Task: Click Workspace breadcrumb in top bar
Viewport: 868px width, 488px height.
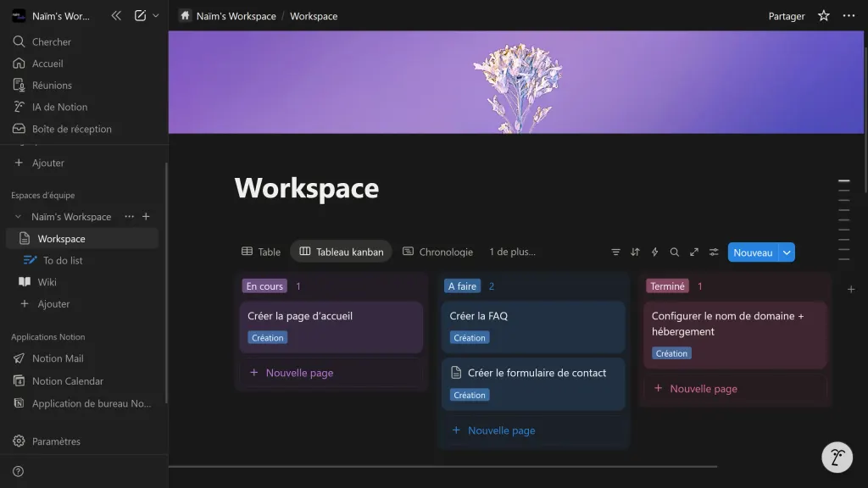Action: coord(314,16)
